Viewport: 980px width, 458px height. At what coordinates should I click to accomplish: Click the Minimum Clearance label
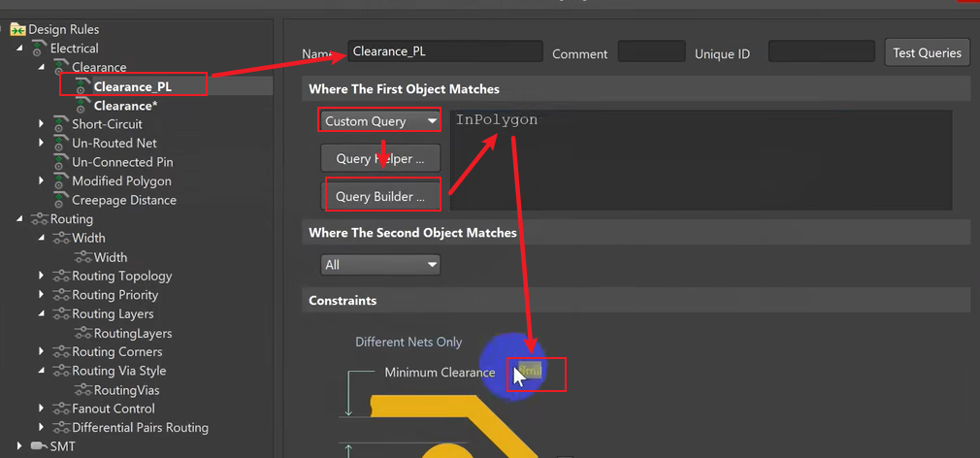[440, 373]
